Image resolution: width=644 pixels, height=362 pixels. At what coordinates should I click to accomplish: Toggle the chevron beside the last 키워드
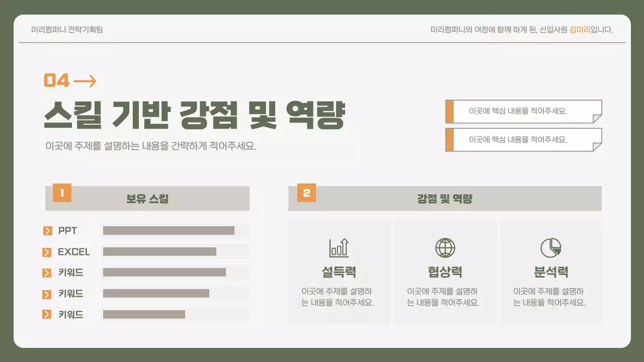pos(48,314)
